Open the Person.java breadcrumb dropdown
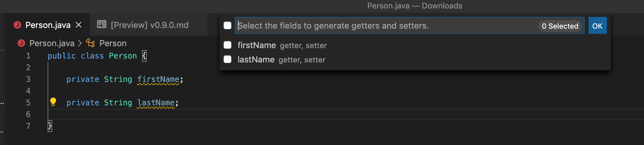The height and width of the screenshot is (145, 644). click(x=52, y=43)
